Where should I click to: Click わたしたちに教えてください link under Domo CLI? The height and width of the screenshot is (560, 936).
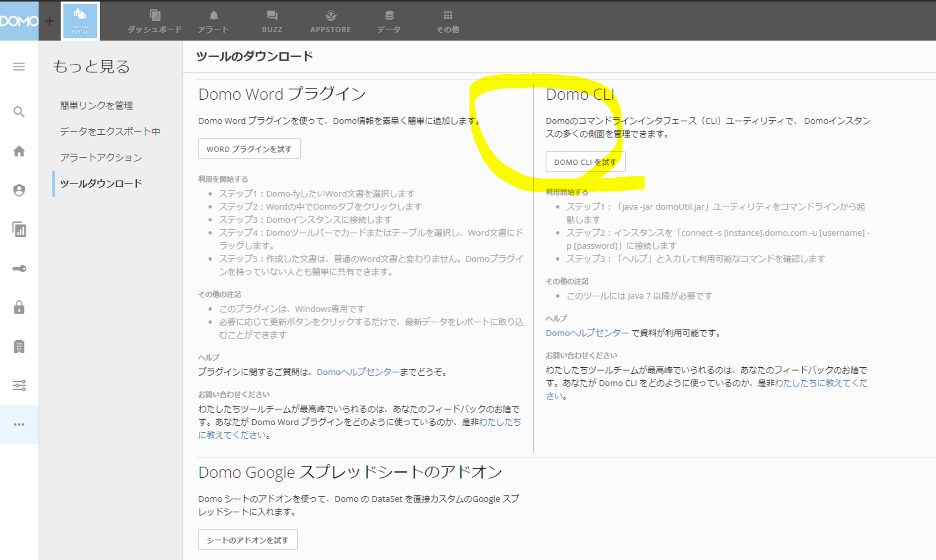tap(707, 389)
